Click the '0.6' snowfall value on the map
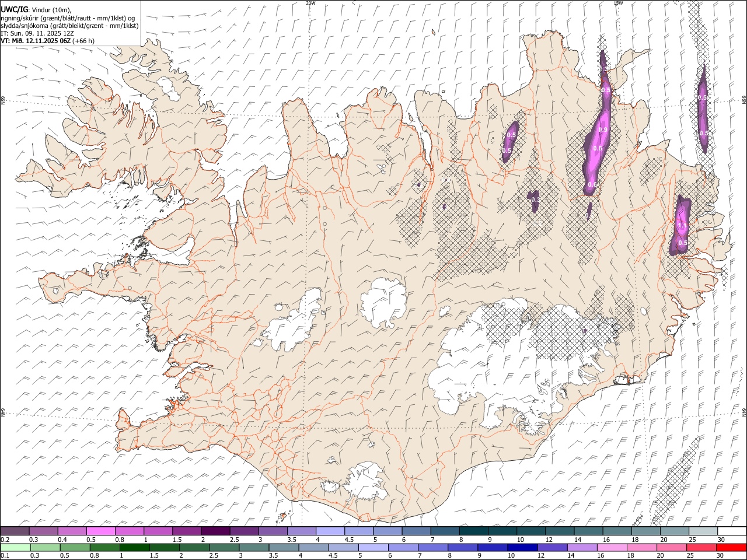Image resolution: width=747 pixels, height=560 pixels. click(592, 184)
